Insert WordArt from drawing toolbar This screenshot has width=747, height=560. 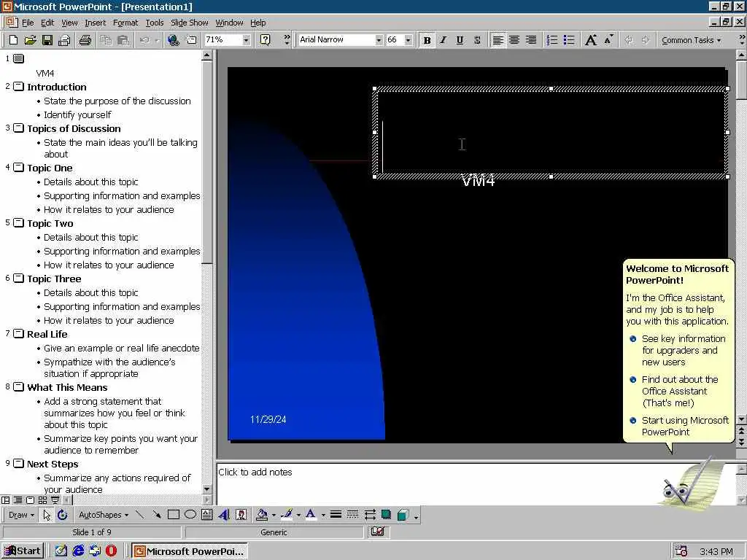(224, 515)
